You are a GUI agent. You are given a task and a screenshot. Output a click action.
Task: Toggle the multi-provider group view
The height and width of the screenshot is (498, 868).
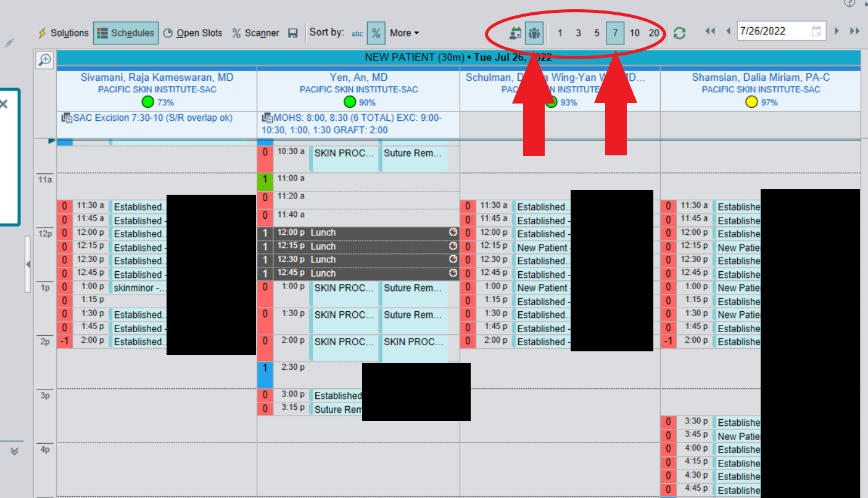click(534, 33)
